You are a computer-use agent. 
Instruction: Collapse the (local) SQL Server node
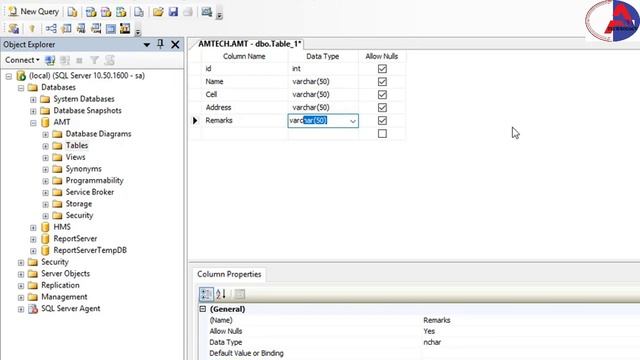pyautogui.click(x=9, y=76)
